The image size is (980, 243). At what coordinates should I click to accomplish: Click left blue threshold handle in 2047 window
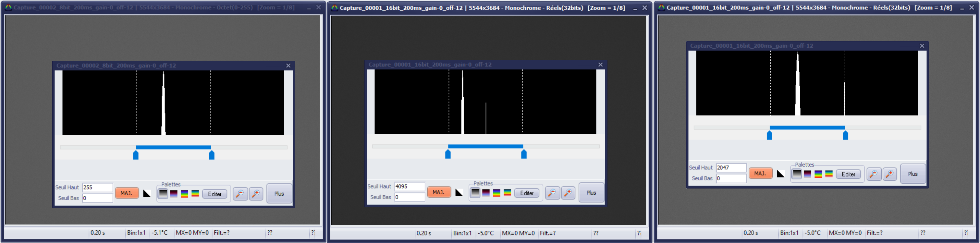769,135
